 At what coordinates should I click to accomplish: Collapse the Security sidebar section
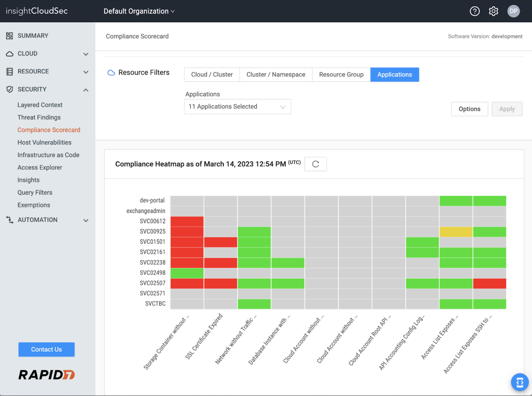(x=86, y=90)
